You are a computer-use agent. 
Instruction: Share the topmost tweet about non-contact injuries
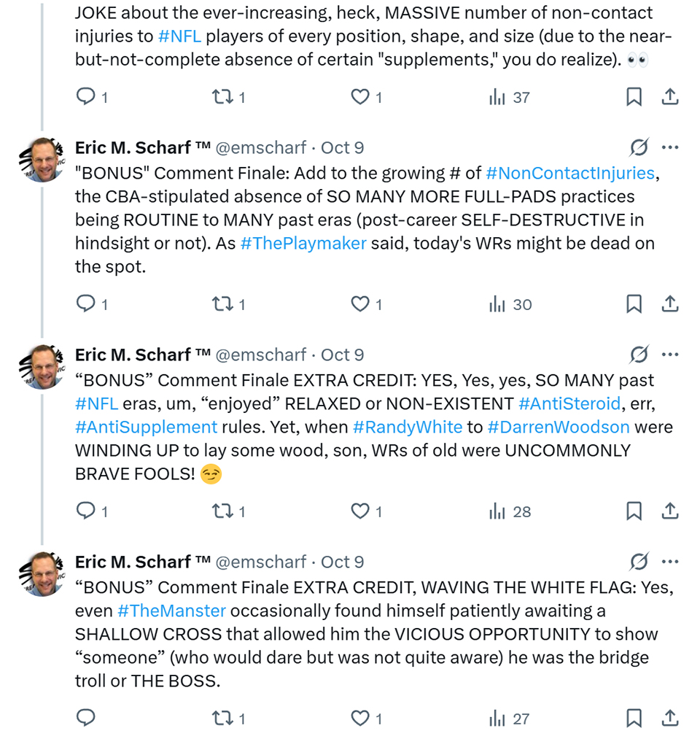click(670, 97)
